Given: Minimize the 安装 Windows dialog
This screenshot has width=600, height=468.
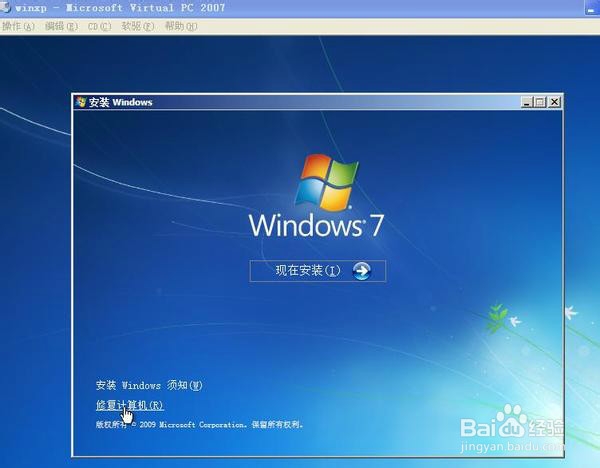Looking at the screenshot, I should pyautogui.click(x=527, y=102).
